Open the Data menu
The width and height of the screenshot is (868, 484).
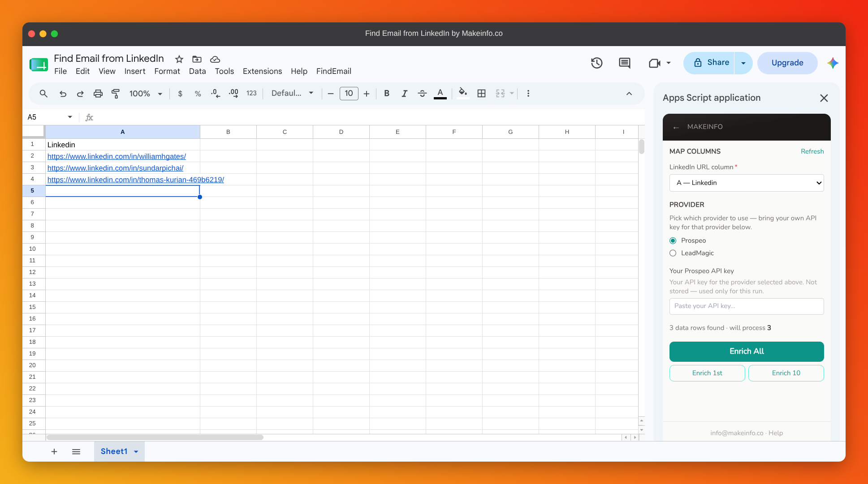198,71
